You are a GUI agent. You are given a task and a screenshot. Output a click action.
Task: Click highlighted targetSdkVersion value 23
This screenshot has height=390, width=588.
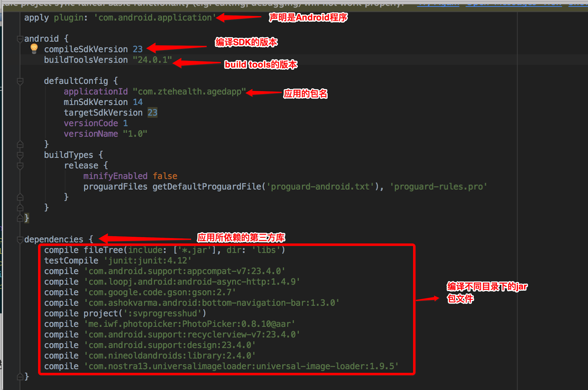click(152, 113)
